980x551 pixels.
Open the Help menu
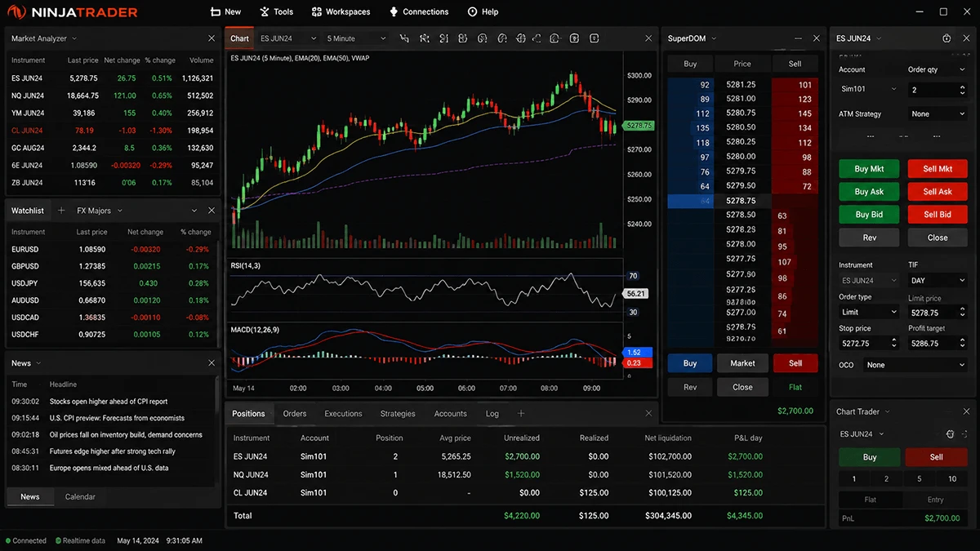pos(483,12)
